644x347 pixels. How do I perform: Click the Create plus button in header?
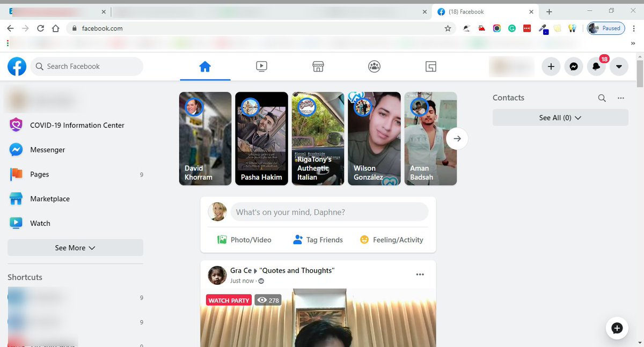551,67
